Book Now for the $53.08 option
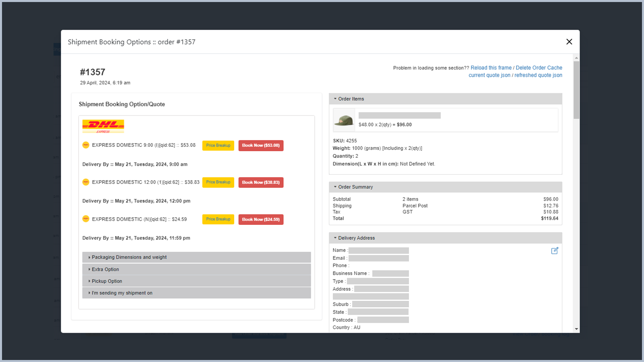 click(x=261, y=145)
